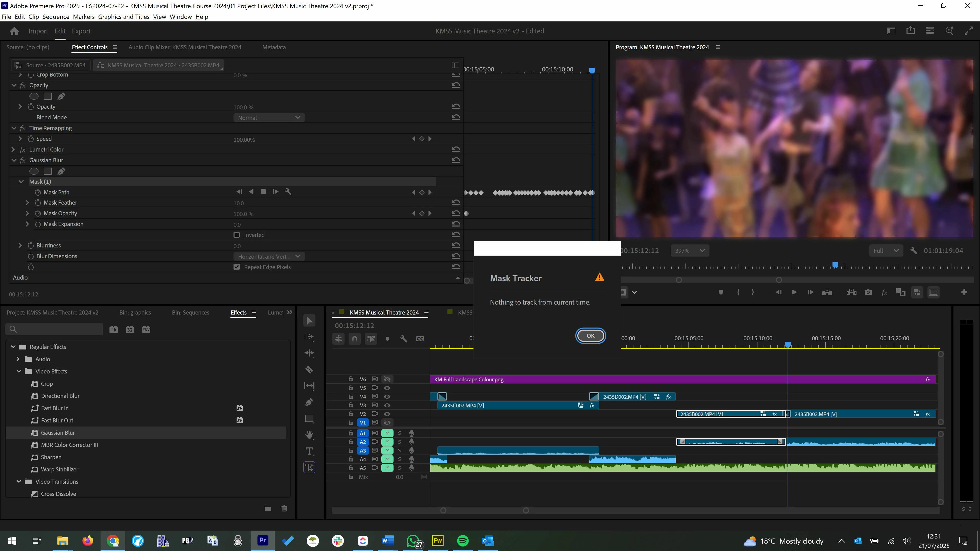This screenshot has height=551, width=980.
Task: Tick the Inverted mask checkbox
Action: pyautogui.click(x=237, y=235)
